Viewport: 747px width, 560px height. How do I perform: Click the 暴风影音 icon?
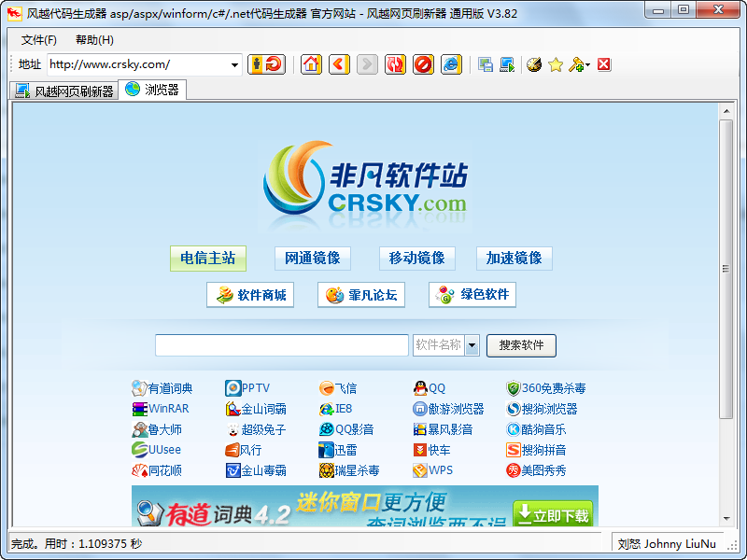pyautogui.click(x=419, y=429)
